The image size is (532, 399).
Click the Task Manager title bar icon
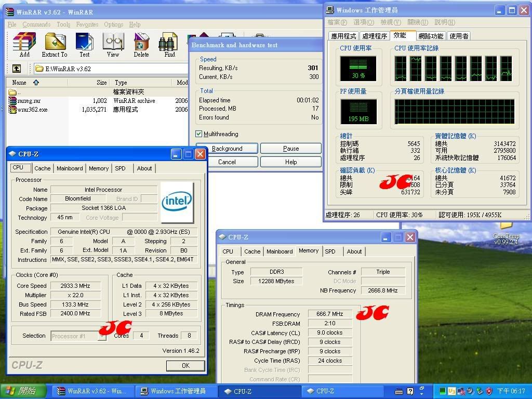click(330, 10)
